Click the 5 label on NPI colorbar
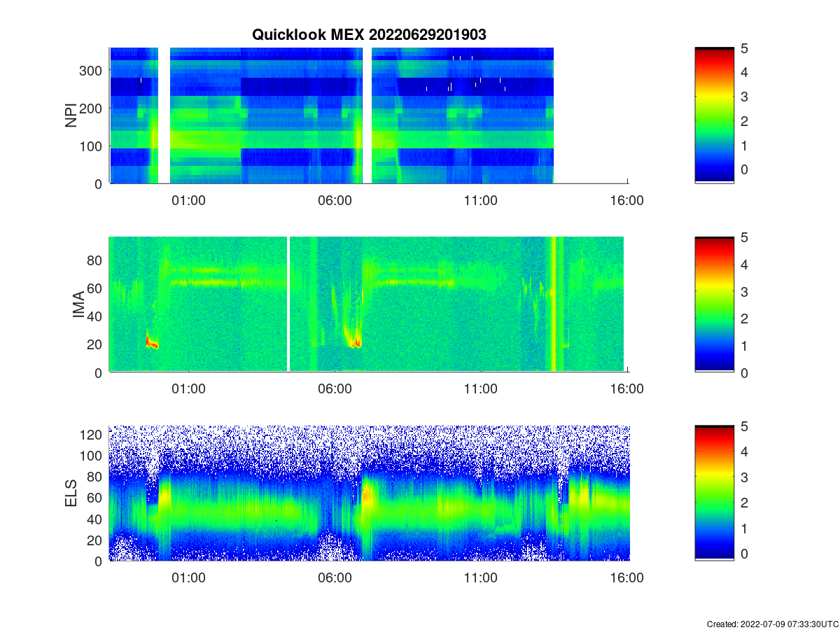This screenshot has width=840, height=630. [745, 48]
